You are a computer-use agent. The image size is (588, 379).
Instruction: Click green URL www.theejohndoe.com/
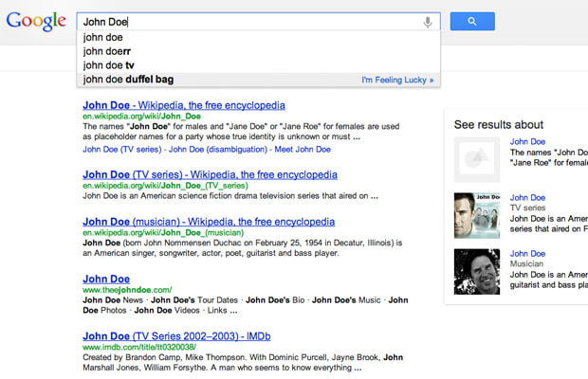127,290
